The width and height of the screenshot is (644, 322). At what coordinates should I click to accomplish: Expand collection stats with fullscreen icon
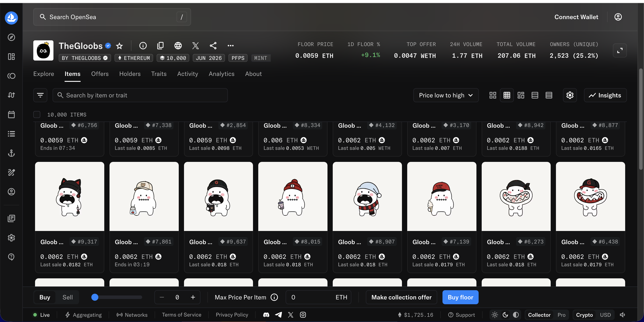click(x=620, y=51)
